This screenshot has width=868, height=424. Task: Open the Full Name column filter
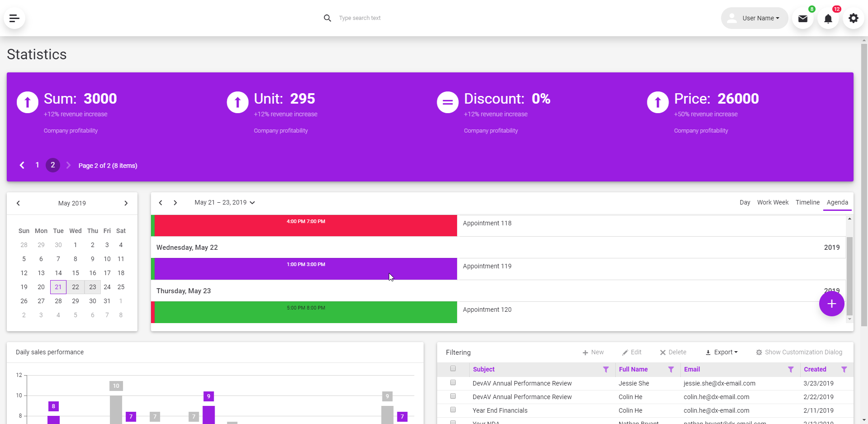(671, 370)
